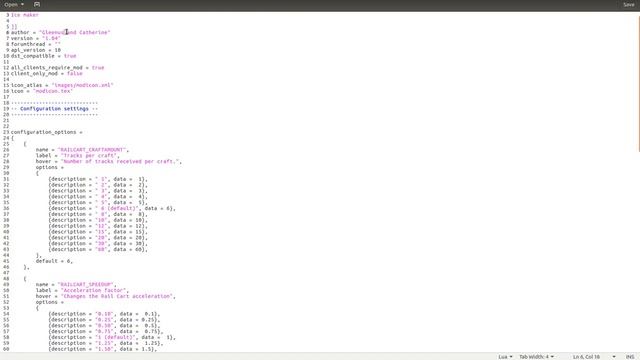The image size is (640, 360).
Task: Click the version value "1.04"
Action: 51,38
